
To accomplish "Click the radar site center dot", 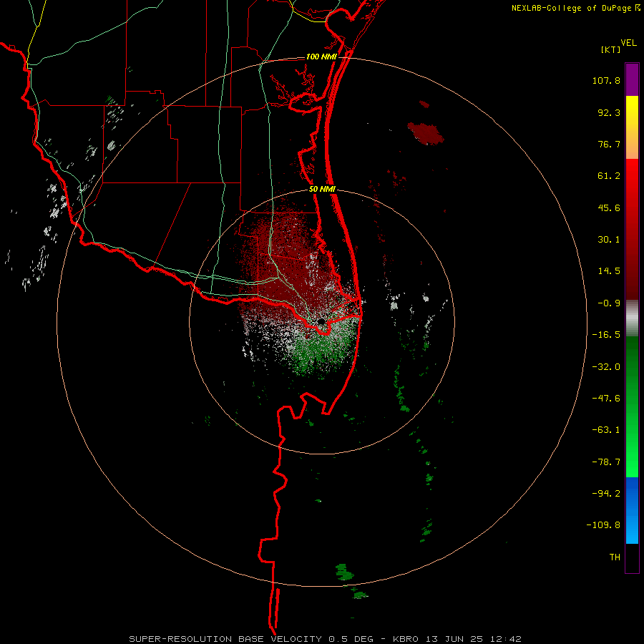I will click(x=321, y=321).
